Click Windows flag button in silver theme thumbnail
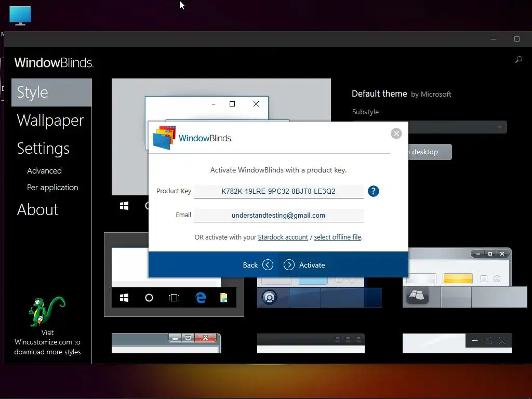This screenshot has height=399, width=532. [x=417, y=295]
